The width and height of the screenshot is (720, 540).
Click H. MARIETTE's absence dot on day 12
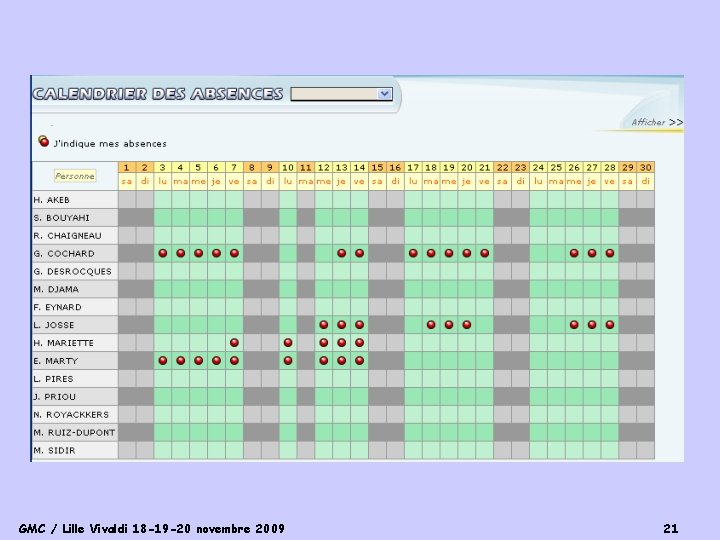324,343
